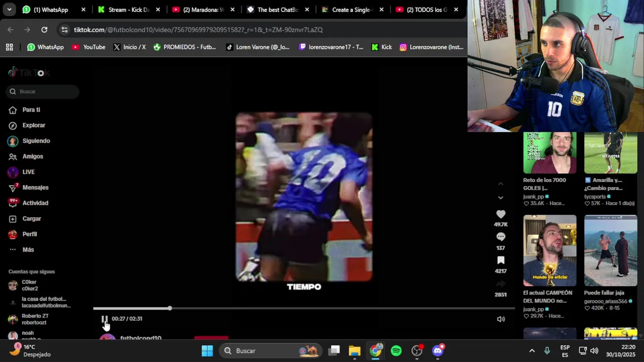Reload the page

(x=44, y=30)
